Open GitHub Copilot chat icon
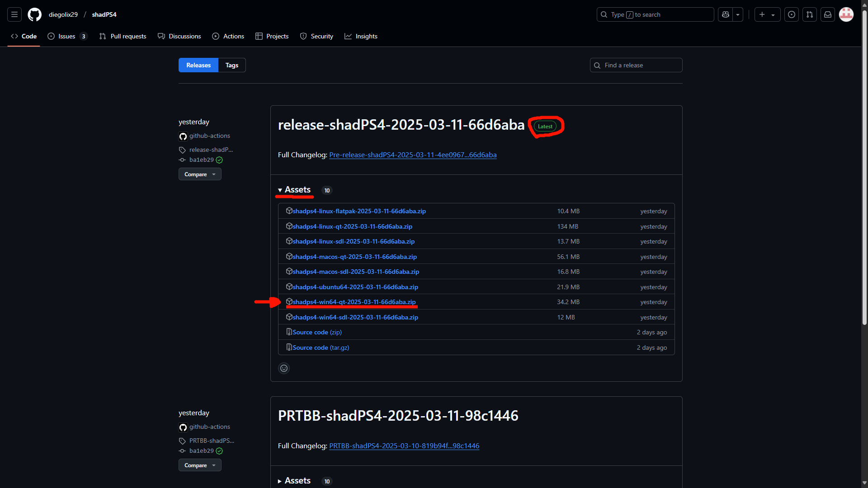 pos(726,14)
